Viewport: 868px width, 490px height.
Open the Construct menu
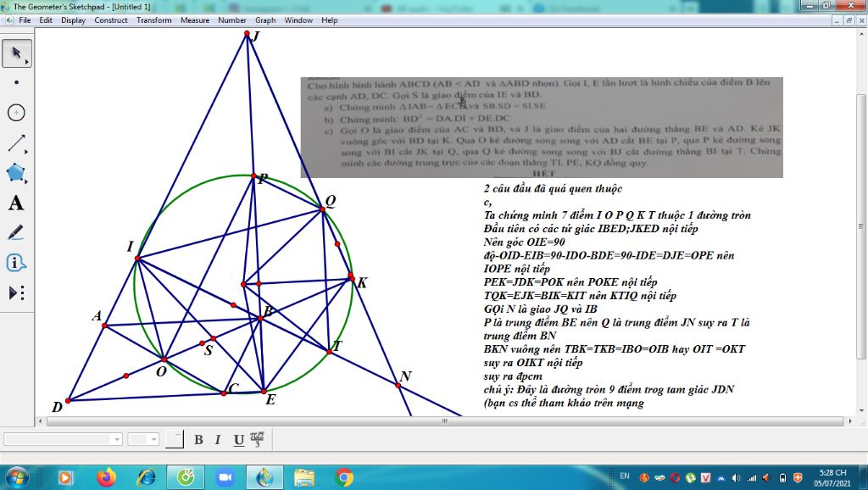tap(111, 20)
